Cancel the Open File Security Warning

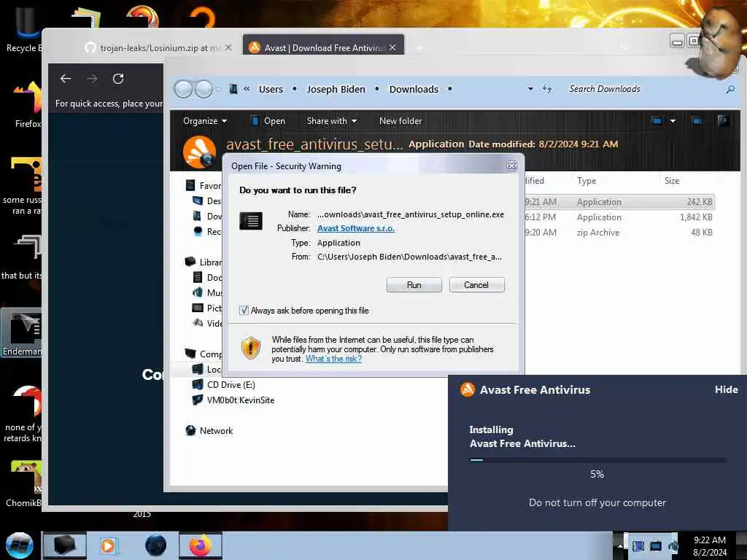click(476, 285)
